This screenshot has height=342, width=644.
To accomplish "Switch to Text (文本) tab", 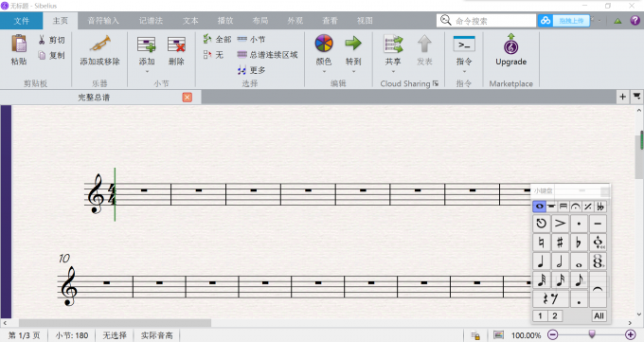I will point(190,21).
